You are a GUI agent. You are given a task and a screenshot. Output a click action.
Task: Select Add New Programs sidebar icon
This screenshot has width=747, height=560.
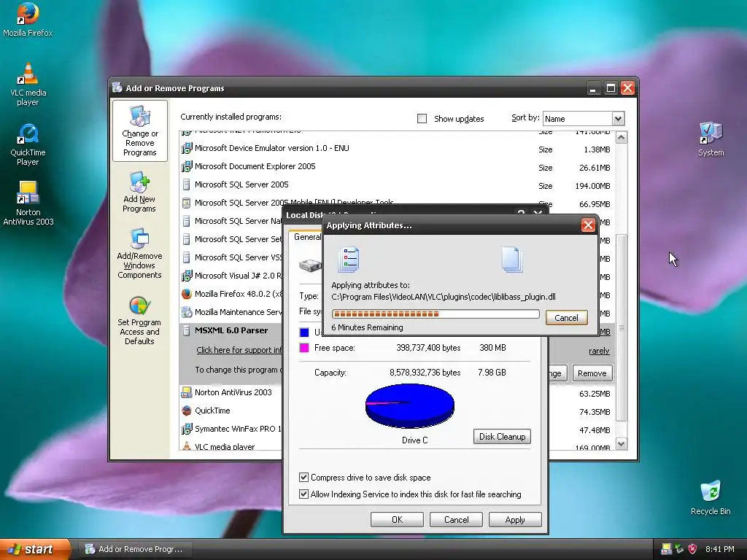pyautogui.click(x=139, y=192)
